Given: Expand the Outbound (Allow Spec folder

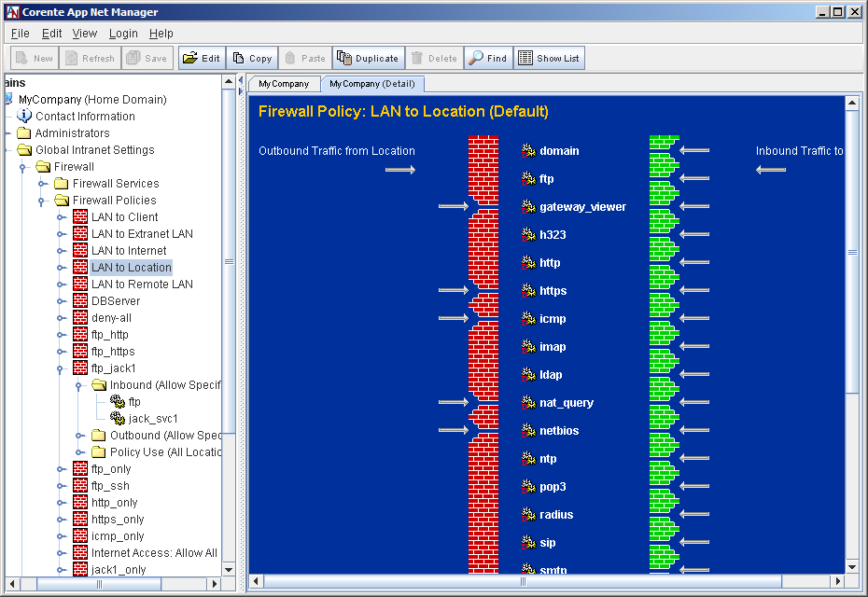Looking at the screenshot, I should (x=79, y=436).
